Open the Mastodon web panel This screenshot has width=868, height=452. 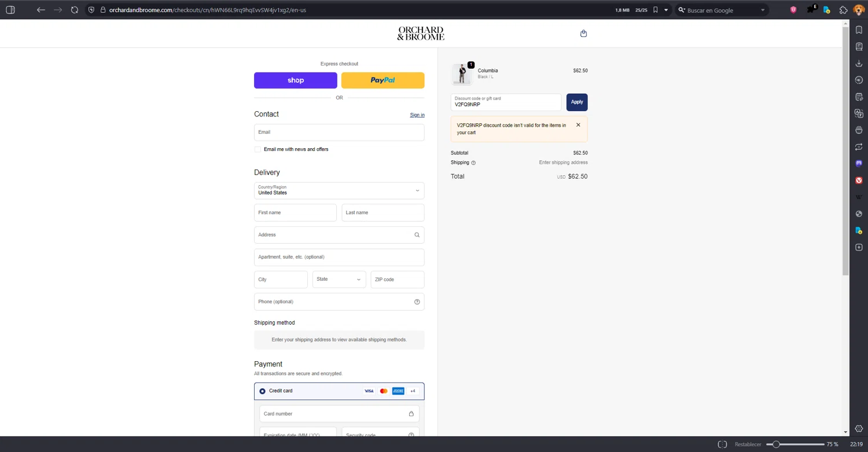click(x=859, y=164)
